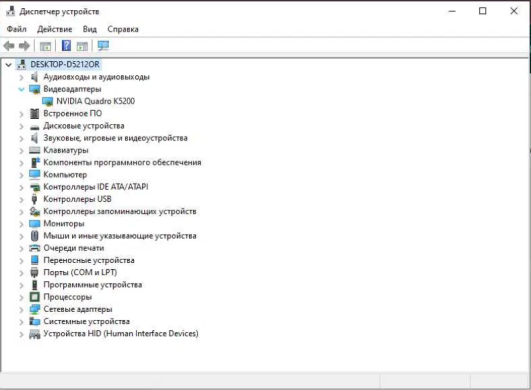Select Устройства HID (Human Interface Devices) text
The width and height of the screenshot is (531, 390).
point(121,333)
